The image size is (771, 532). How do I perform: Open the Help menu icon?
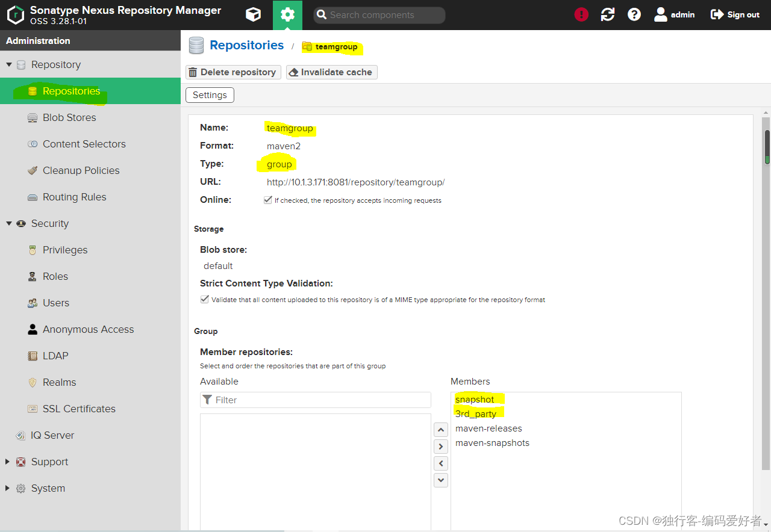[x=634, y=14]
